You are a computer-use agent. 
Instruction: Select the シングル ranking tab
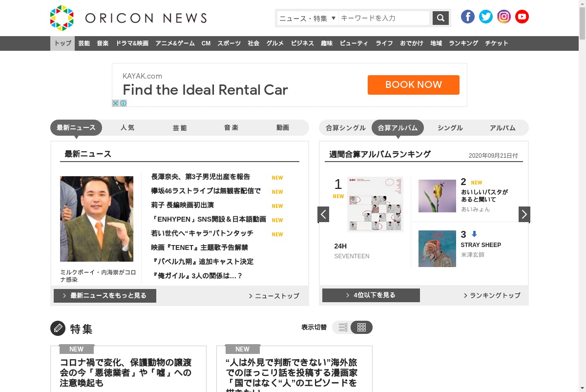tap(450, 128)
